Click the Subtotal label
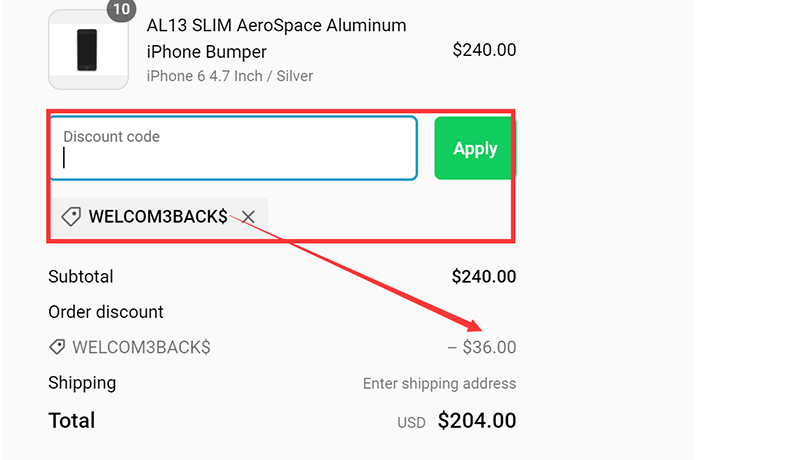The height and width of the screenshot is (460, 800). (x=81, y=276)
